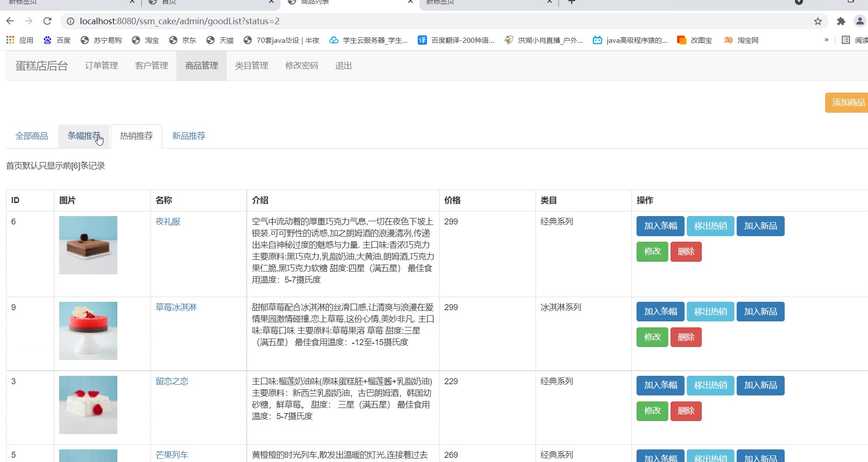View site info icon in address bar
The width and height of the screenshot is (868, 462).
pyautogui.click(x=70, y=21)
